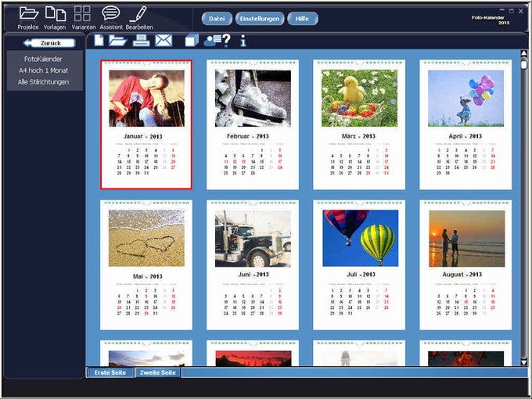Select the Varianten grid icon

pyautogui.click(x=82, y=13)
